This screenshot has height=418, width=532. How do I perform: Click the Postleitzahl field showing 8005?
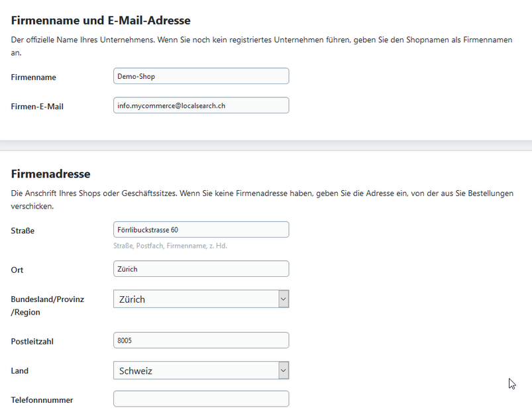pyautogui.click(x=201, y=340)
